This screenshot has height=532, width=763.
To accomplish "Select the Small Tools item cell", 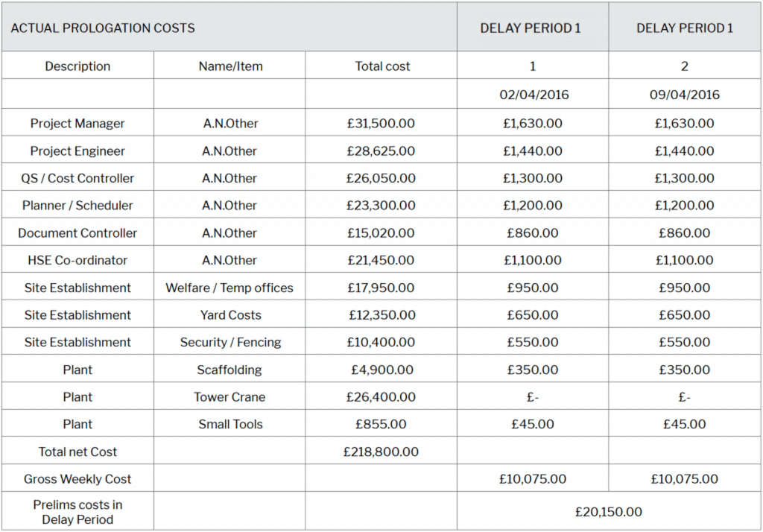I will [230, 425].
